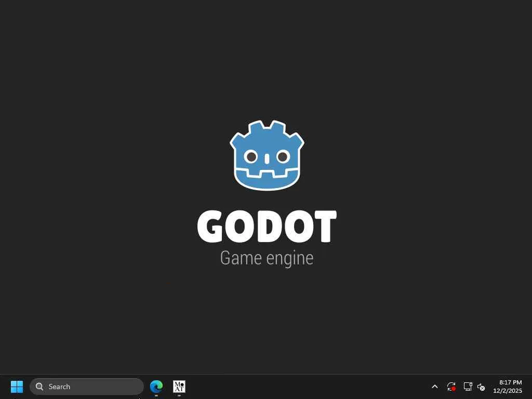
Task: Show hidden system tray icons
Action: click(435, 387)
